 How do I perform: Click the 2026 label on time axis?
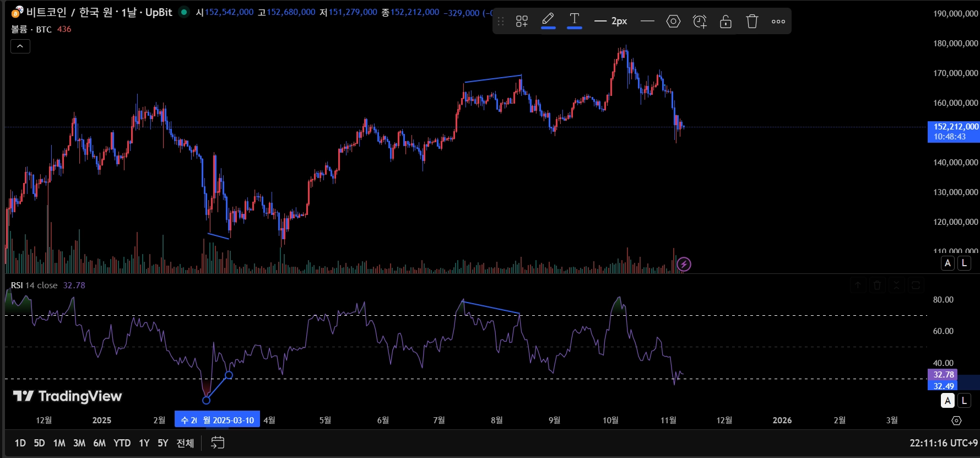[x=782, y=421]
